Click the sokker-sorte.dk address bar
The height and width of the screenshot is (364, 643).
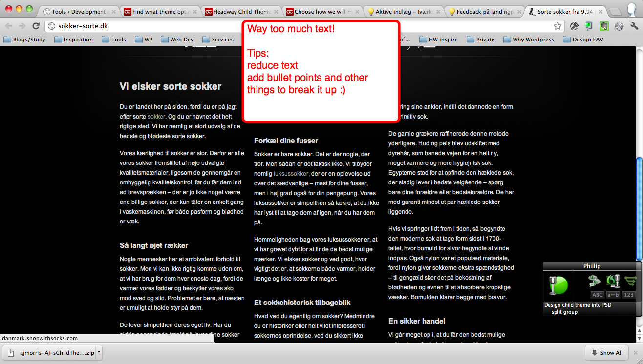(293, 26)
